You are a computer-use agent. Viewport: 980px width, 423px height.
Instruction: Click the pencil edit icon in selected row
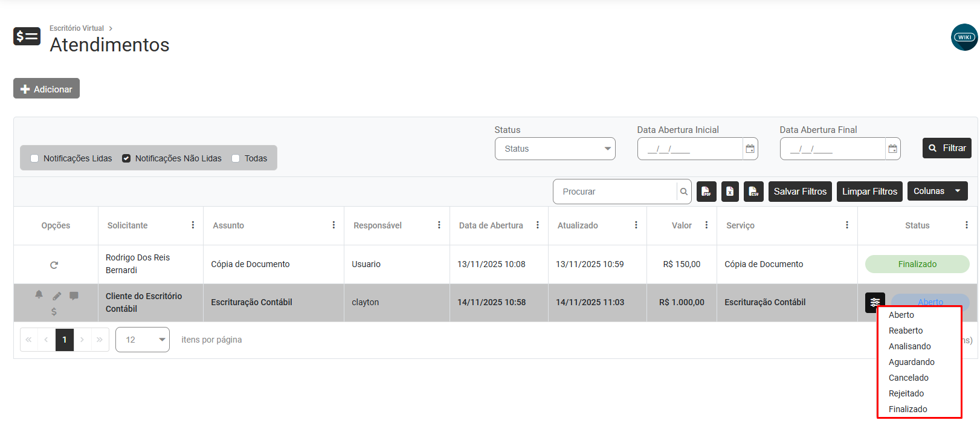pyautogui.click(x=57, y=296)
